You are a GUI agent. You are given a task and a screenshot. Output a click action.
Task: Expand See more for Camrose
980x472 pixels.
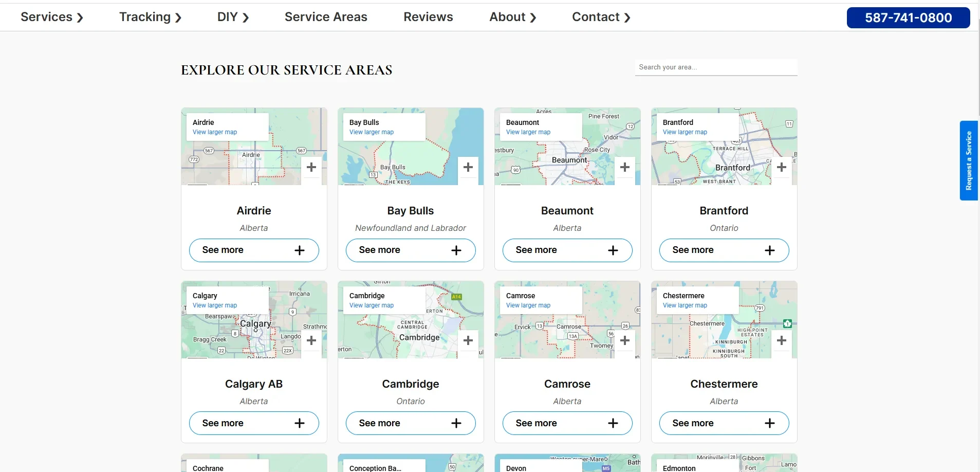pyautogui.click(x=567, y=423)
